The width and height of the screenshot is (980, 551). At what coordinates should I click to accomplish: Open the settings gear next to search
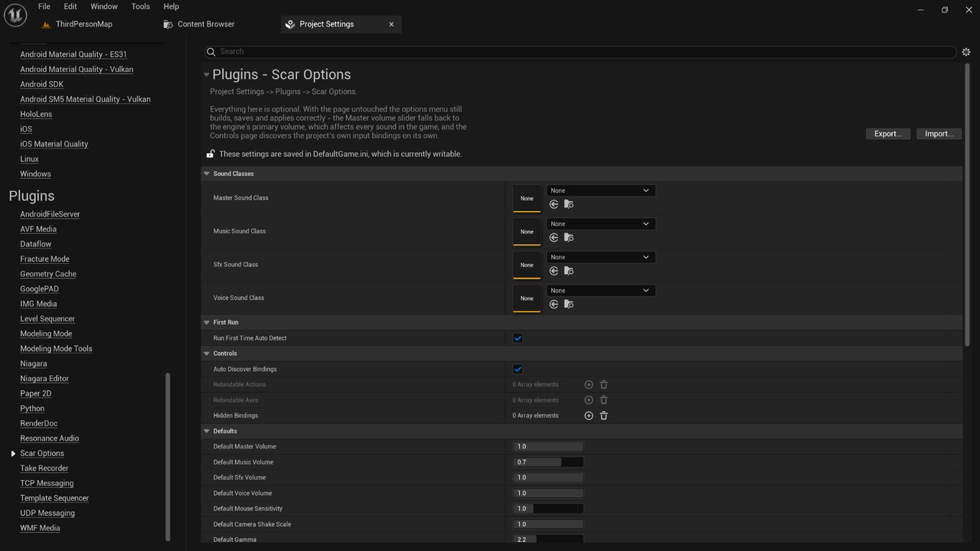pyautogui.click(x=966, y=52)
